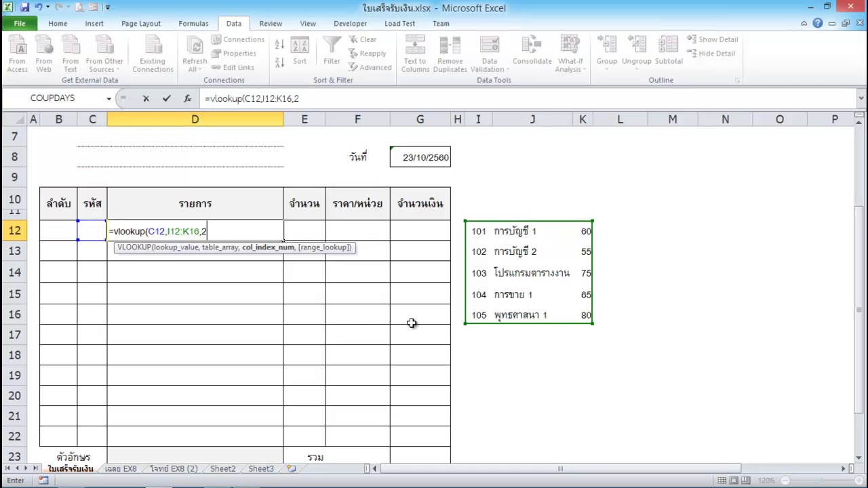Click the horizontal scrollbar thumb
The image size is (868, 488).
point(560,468)
